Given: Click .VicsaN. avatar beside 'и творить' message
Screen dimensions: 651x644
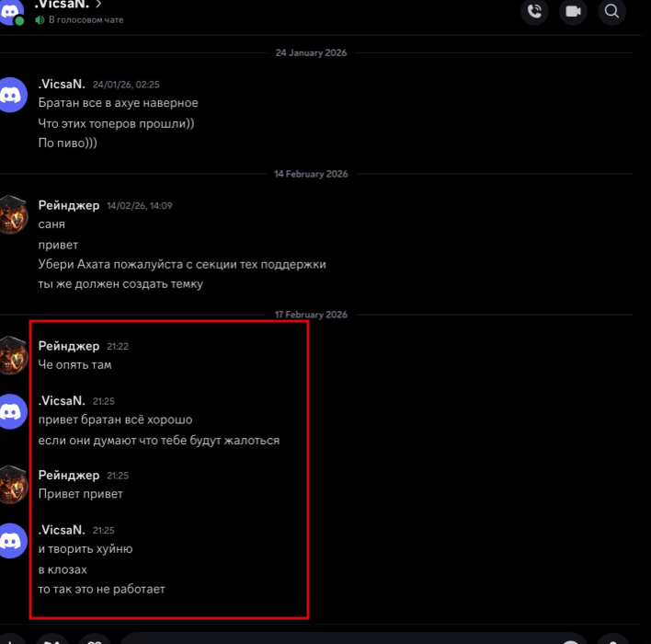Looking at the screenshot, I should coord(12,541).
